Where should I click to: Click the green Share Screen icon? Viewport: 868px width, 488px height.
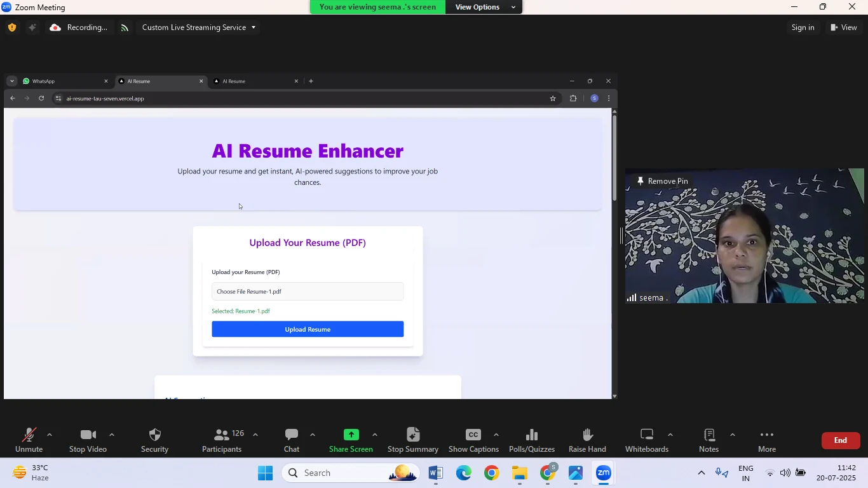(x=351, y=435)
